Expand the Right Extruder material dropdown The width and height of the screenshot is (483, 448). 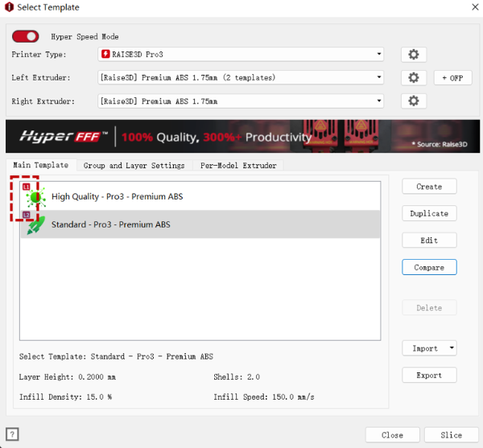click(378, 101)
